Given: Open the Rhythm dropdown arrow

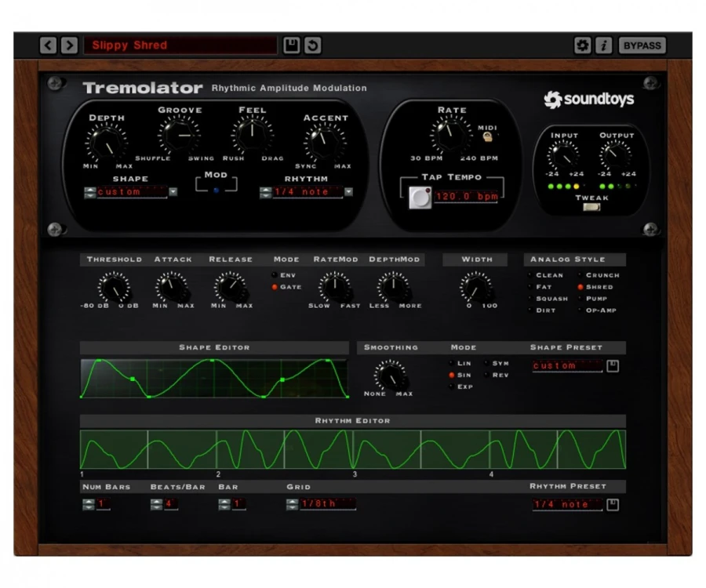Looking at the screenshot, I should (x=348, y=192).
